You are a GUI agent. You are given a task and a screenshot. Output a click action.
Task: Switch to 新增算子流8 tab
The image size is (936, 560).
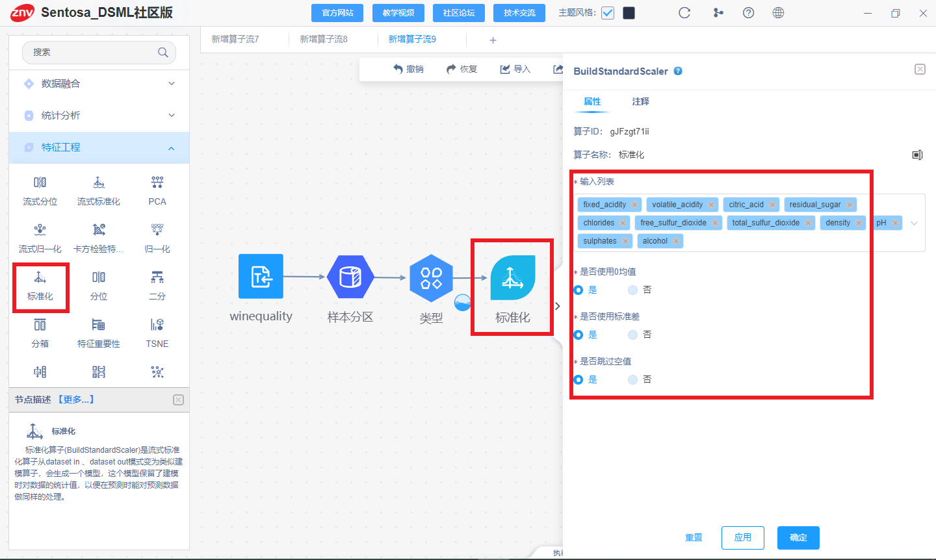(x=324, y=40)
